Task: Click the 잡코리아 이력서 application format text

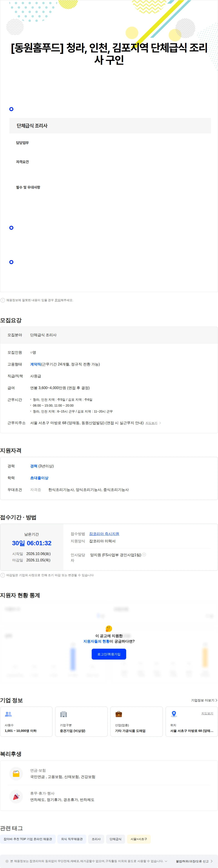Action: [x=102, y=541]
